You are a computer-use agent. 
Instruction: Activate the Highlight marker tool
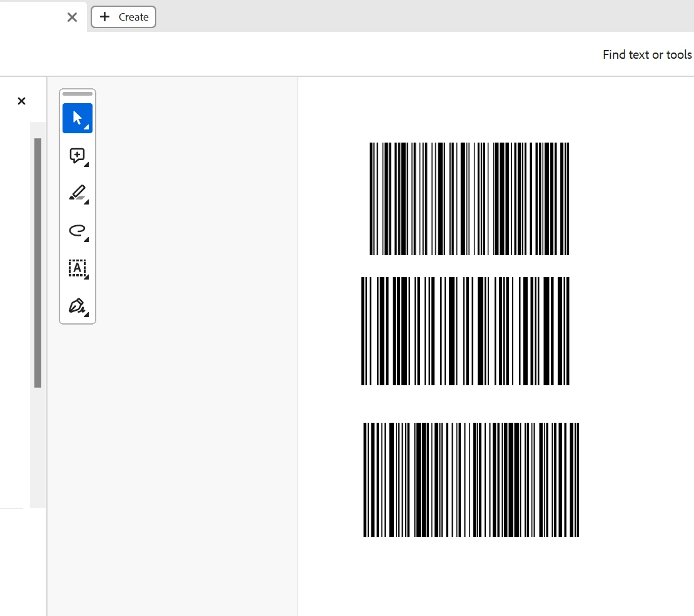tap(77, 193)
